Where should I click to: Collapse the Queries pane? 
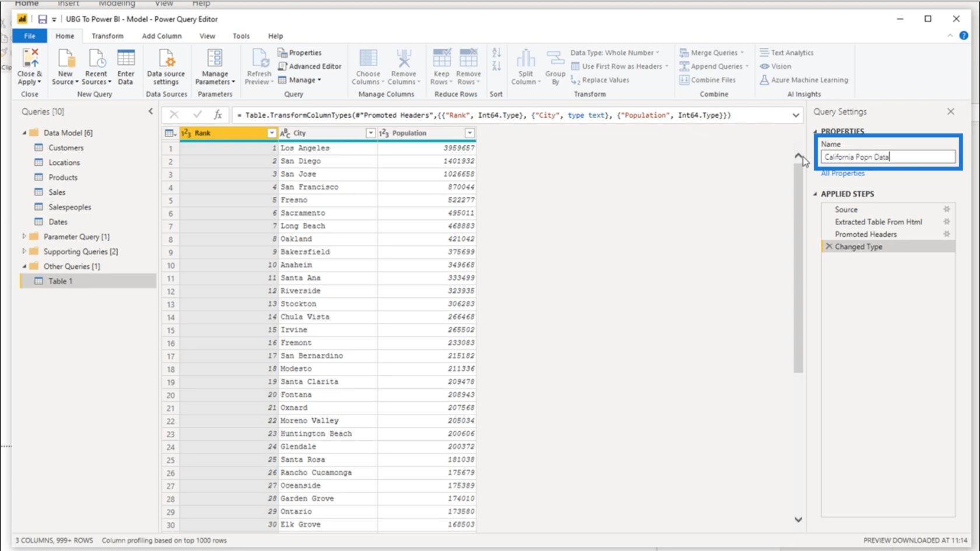tap(150, 111)
